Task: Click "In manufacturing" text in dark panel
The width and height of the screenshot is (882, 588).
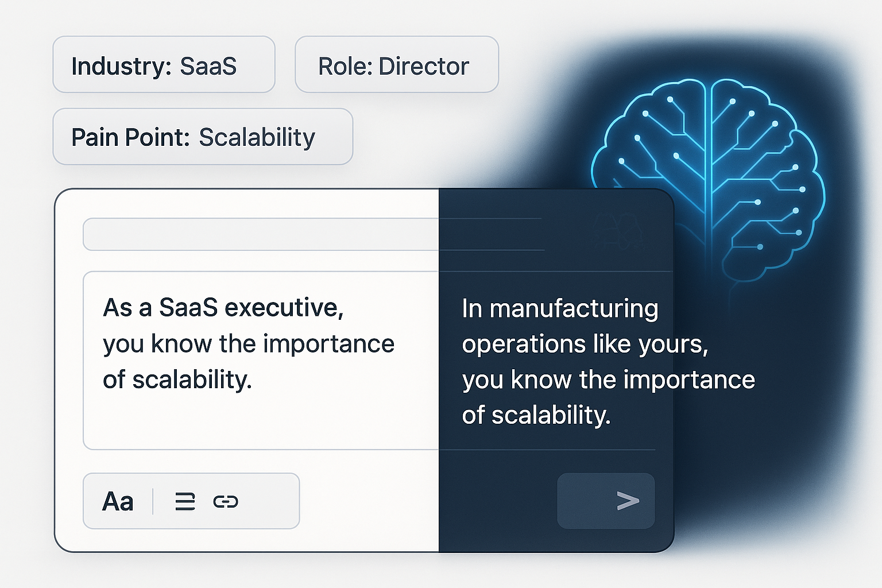Action: click(x=559, y=309)
